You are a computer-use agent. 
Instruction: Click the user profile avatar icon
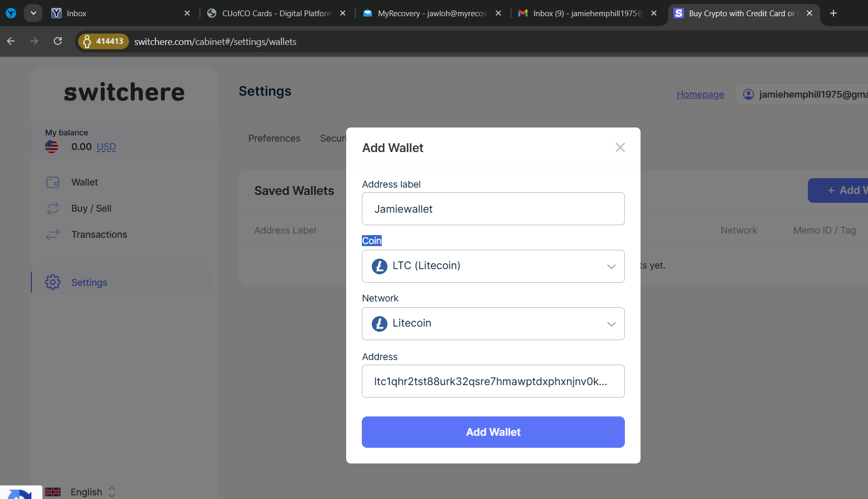(749, 95)
